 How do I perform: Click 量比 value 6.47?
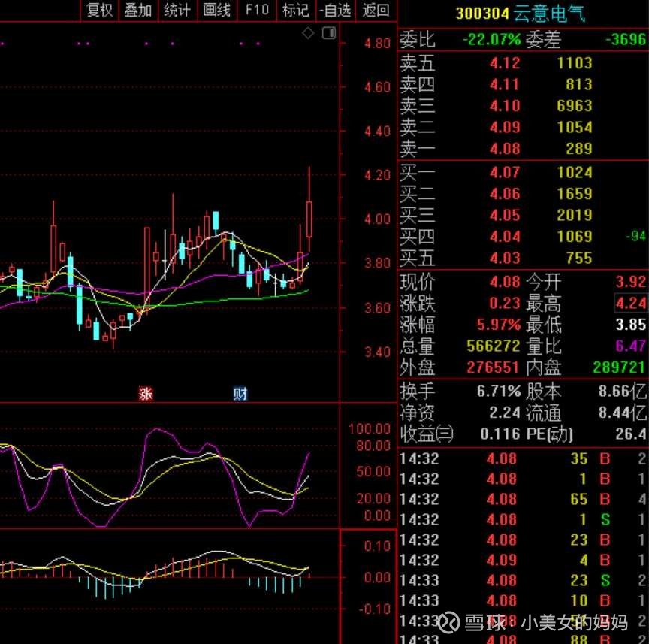coord(631,346)
